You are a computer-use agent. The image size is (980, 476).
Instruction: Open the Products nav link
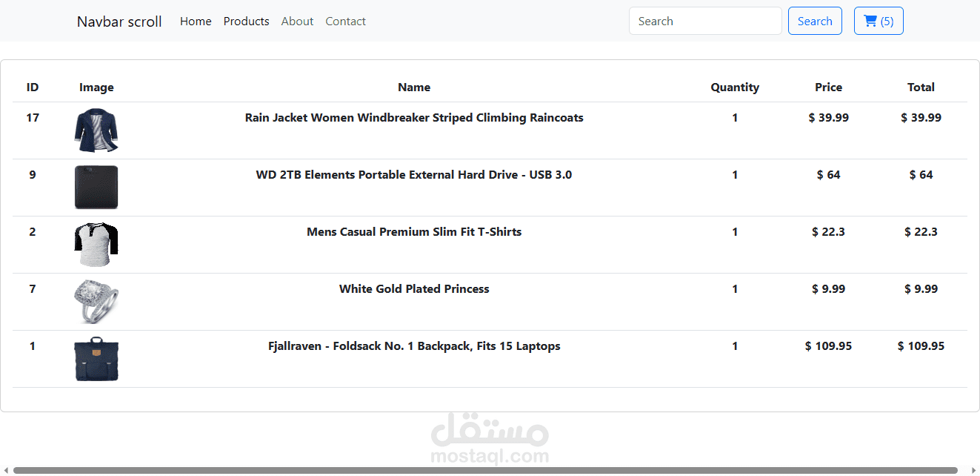246,22
